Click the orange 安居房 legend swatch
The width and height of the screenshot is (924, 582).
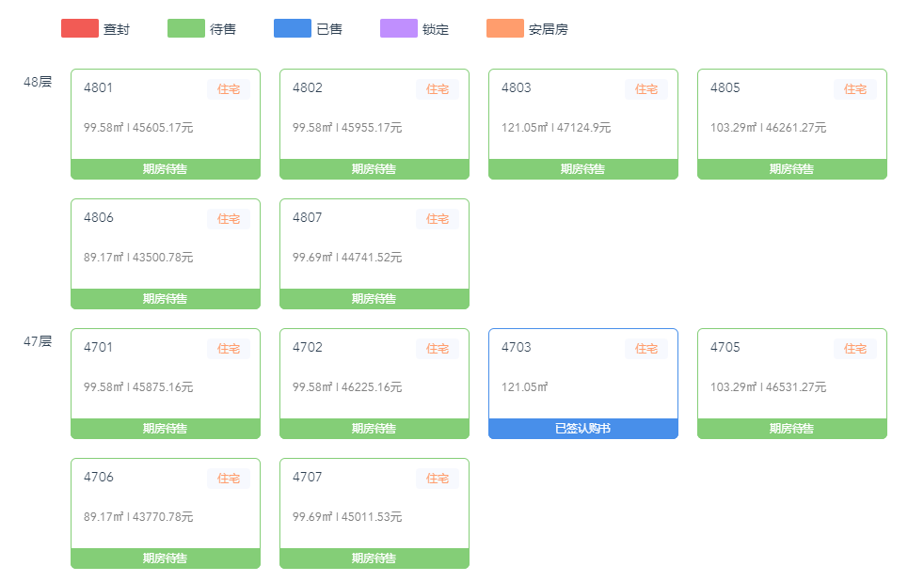coord(505,28)
